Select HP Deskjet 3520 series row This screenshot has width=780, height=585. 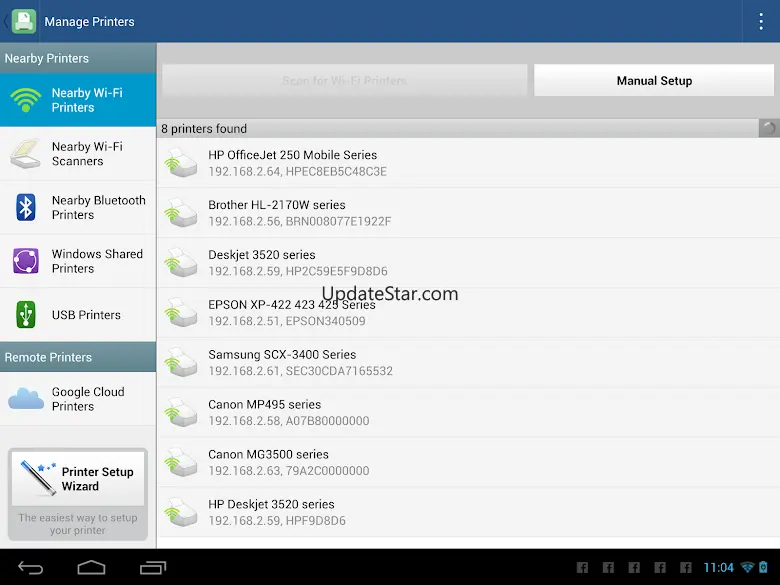pyautogui.click(x=468, y=512)
